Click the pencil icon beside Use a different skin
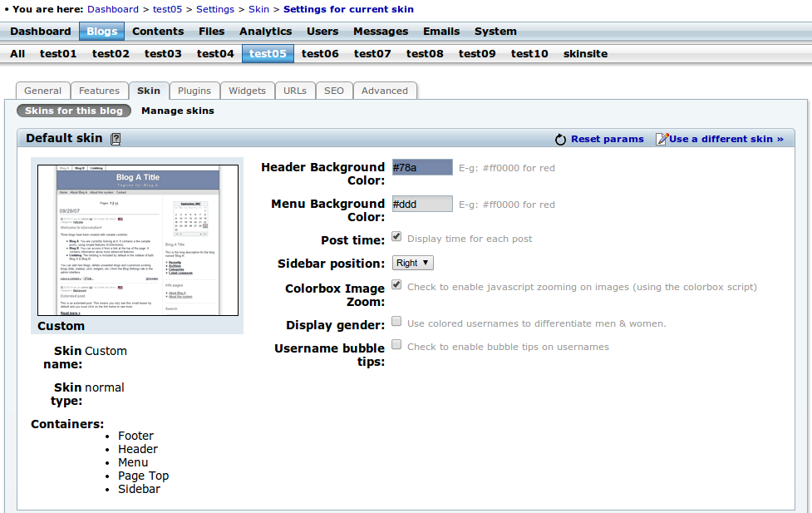The width and height of the screenshot is (812, 513). [662, 139]
